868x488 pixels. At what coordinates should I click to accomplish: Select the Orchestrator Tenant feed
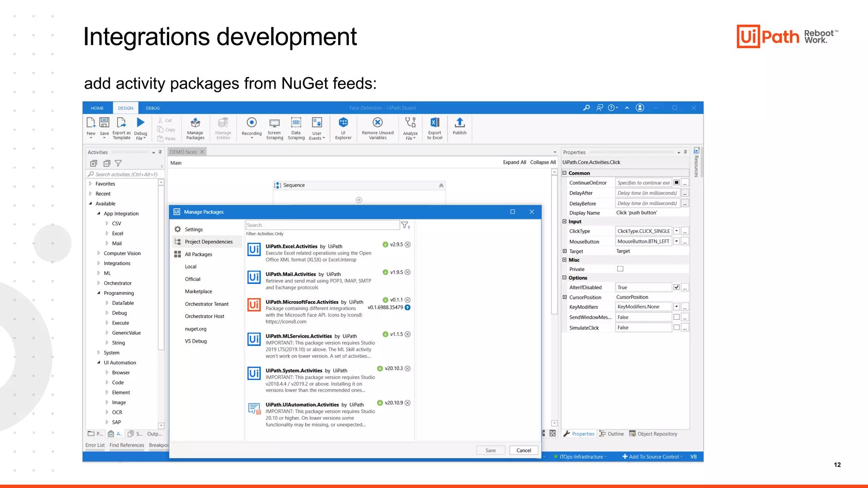point(207,304)
